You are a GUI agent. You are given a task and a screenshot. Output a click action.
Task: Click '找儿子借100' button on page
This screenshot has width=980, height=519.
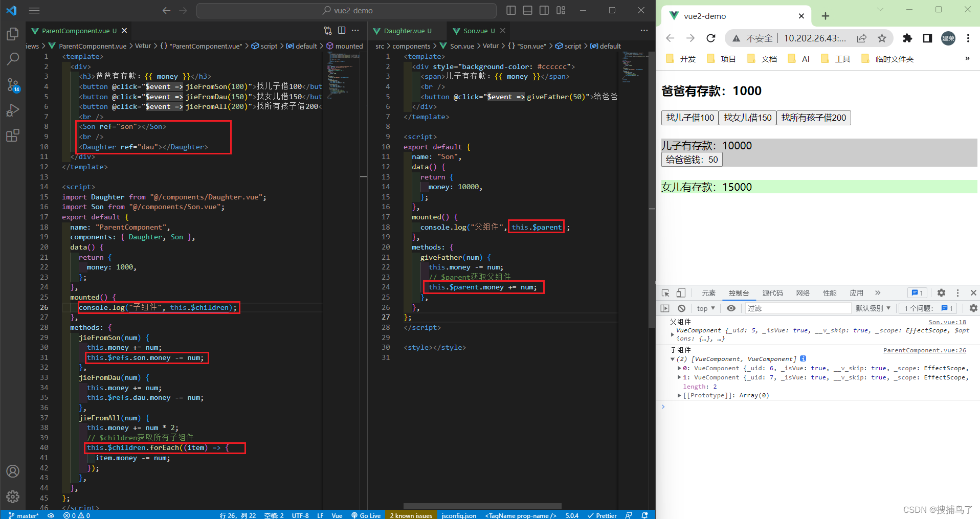coord(690,118)
